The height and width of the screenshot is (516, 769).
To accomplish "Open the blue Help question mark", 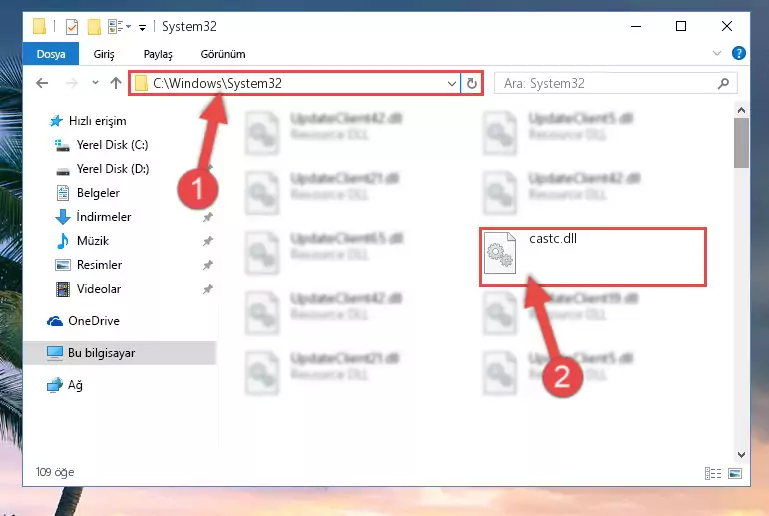I will click(738, 53).
